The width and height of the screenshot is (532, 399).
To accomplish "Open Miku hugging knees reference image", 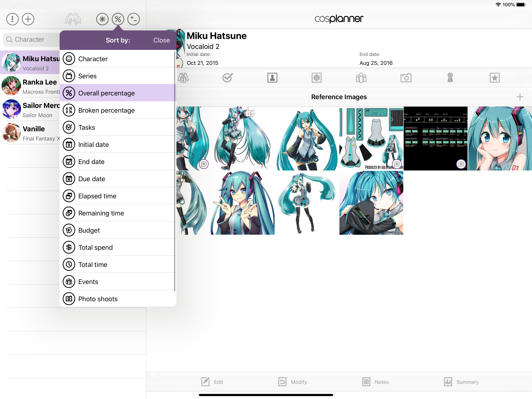I will (371, 203).
